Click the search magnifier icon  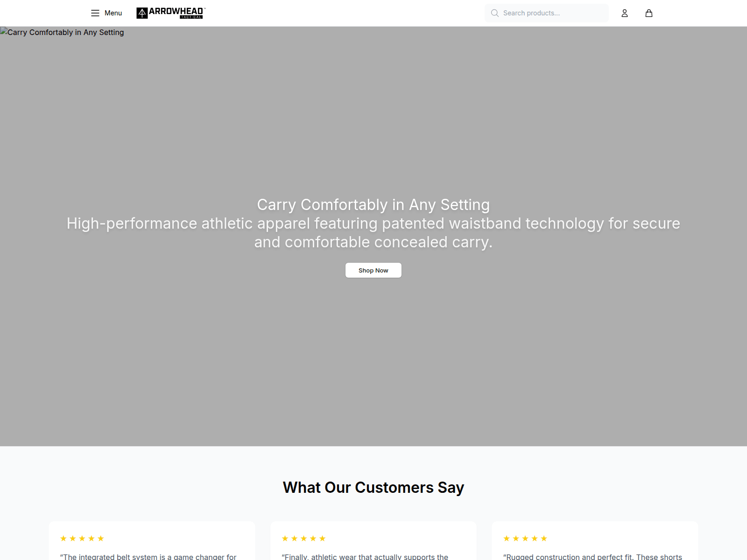click(495, 13)
